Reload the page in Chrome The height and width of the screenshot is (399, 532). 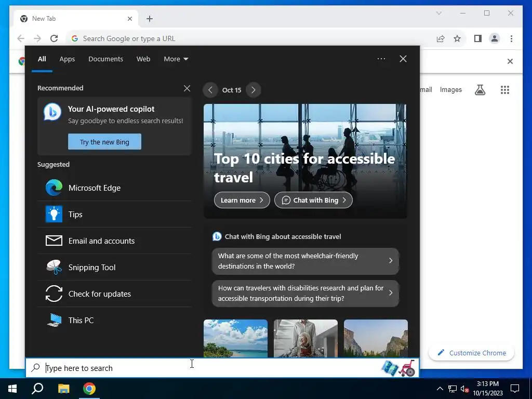click(54, 38)
